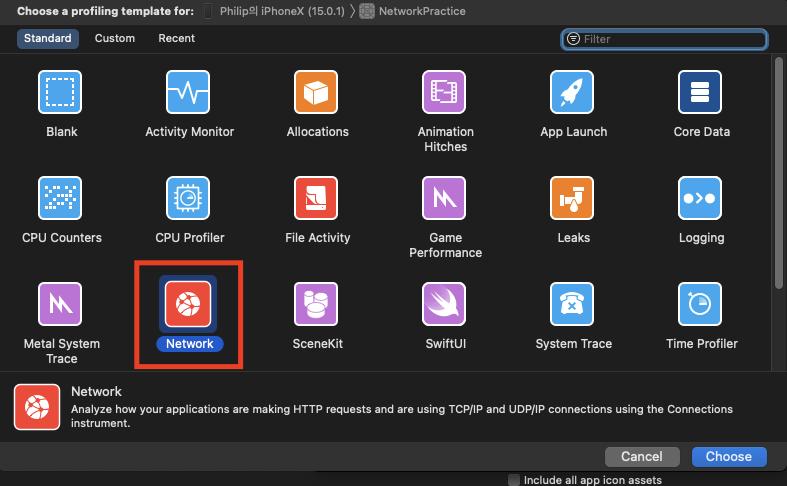Image resolution: width=787 pixels, height=486 pixels.
Task: Confirm with the Choose button
Action: coord(729,456)
